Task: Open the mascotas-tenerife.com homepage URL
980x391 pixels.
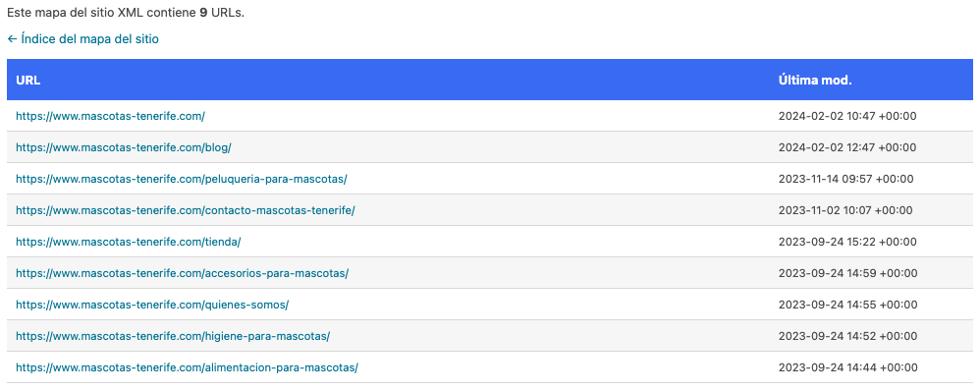Action: (x=111, y=116)
